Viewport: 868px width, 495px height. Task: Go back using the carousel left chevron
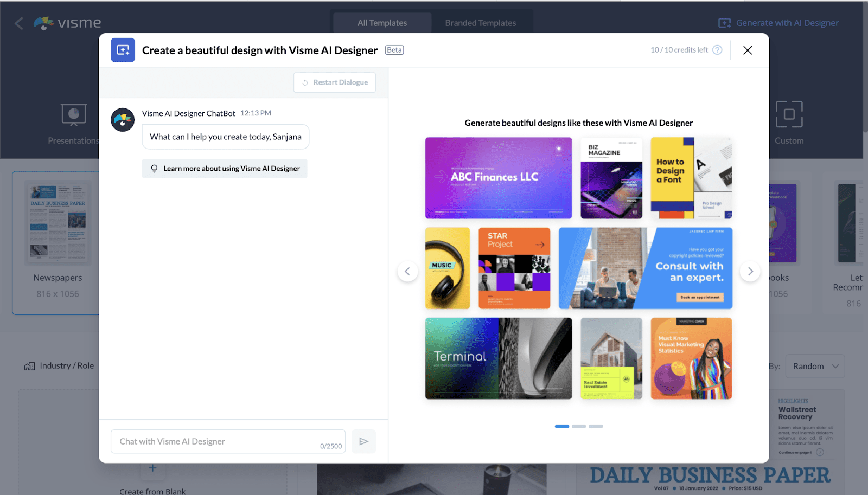click(x=407, y=271)
